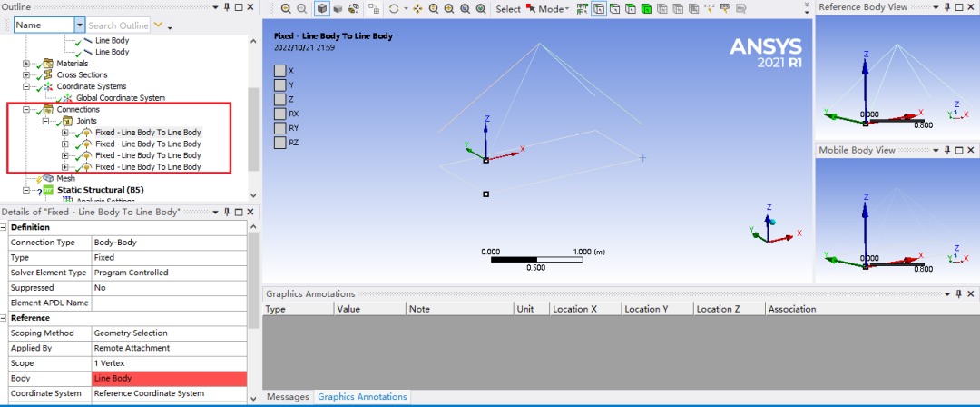Image resolution: width=980 pixels, height=407 pixels.
Task: Click the XYZ hit point coordinates icon
Action: pos(710,9)
